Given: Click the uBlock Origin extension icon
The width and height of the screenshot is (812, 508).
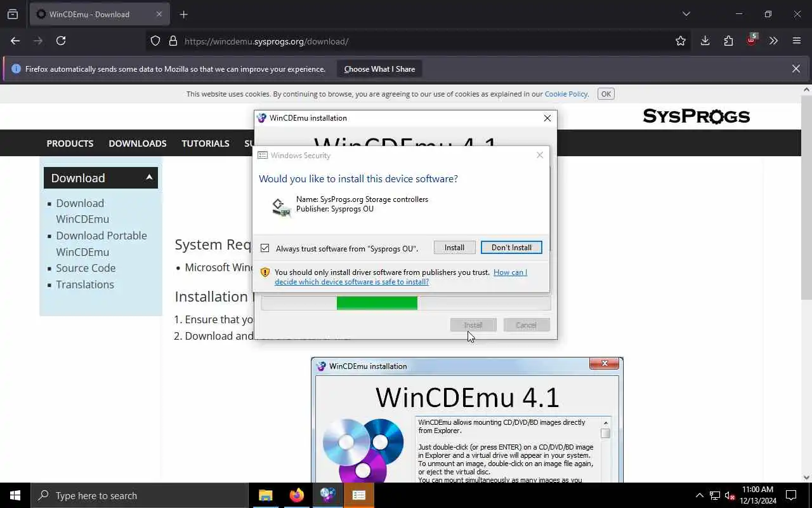Looking at the screenshot, I should click(752, 40).
